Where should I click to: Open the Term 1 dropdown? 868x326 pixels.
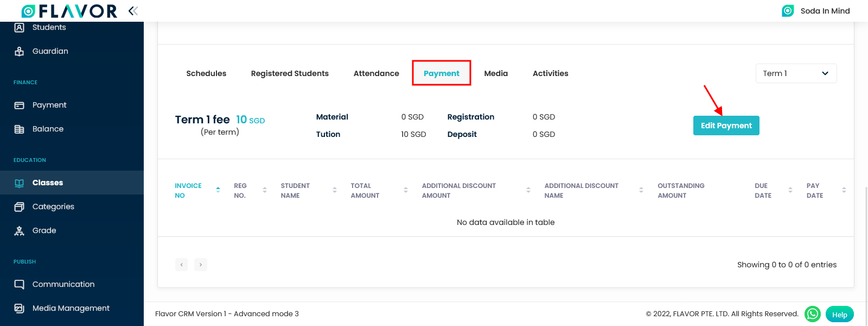796,73
